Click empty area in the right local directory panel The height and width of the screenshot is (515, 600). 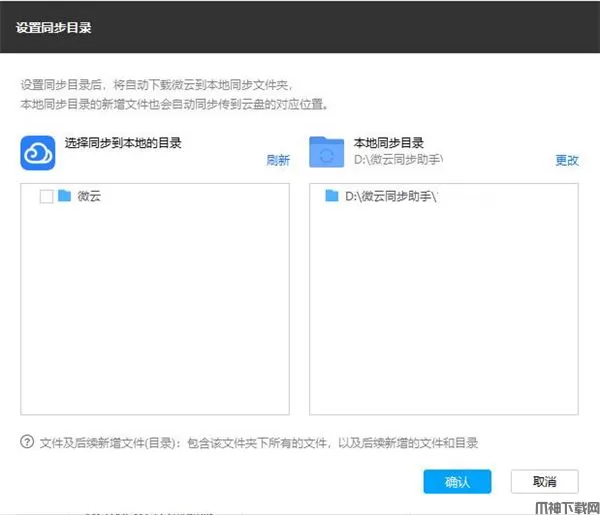point(445,320)
